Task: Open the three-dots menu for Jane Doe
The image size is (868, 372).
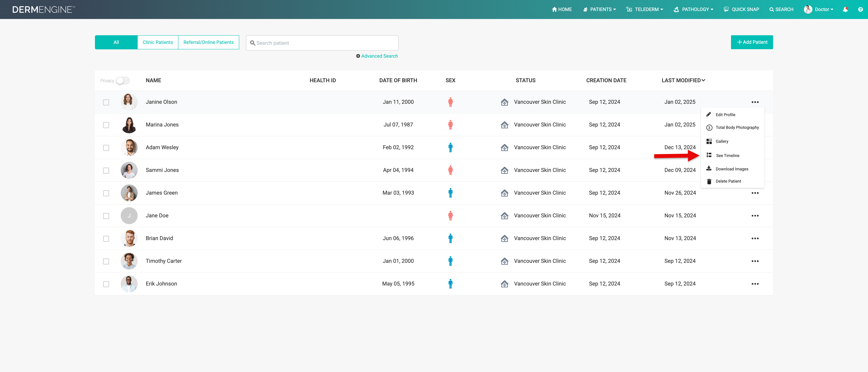Action: pos(755,216)
